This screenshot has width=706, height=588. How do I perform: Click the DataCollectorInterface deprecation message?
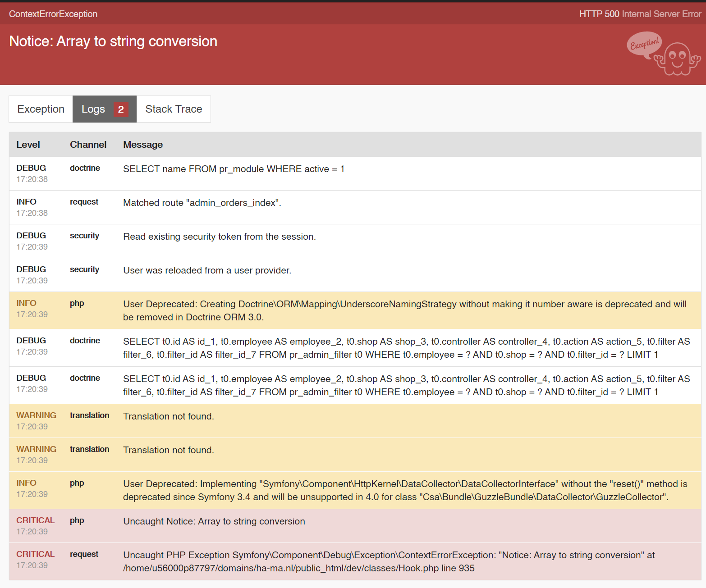coord(405,490)
